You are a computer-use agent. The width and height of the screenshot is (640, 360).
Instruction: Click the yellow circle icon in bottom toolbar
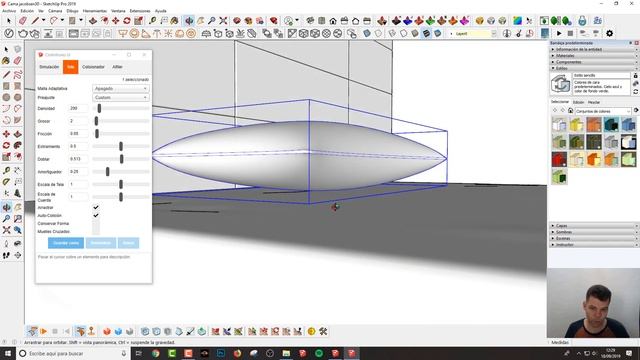[311, 331]
